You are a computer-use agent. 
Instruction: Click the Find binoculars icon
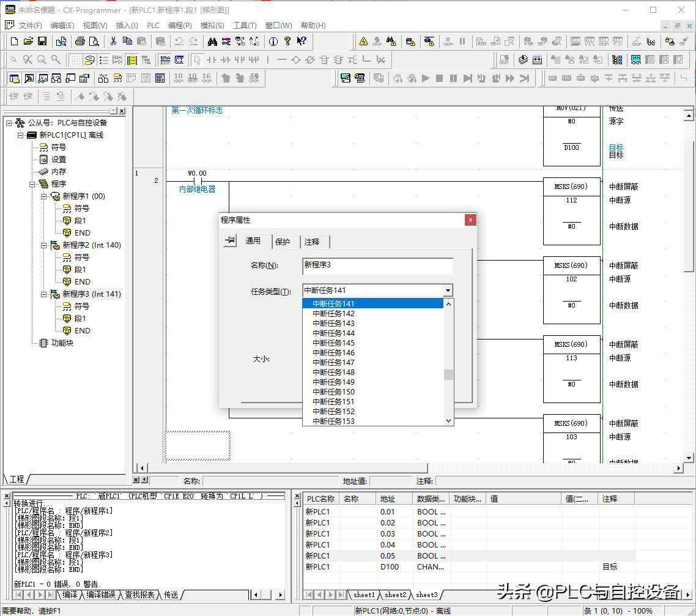click(x=212, y=42)
